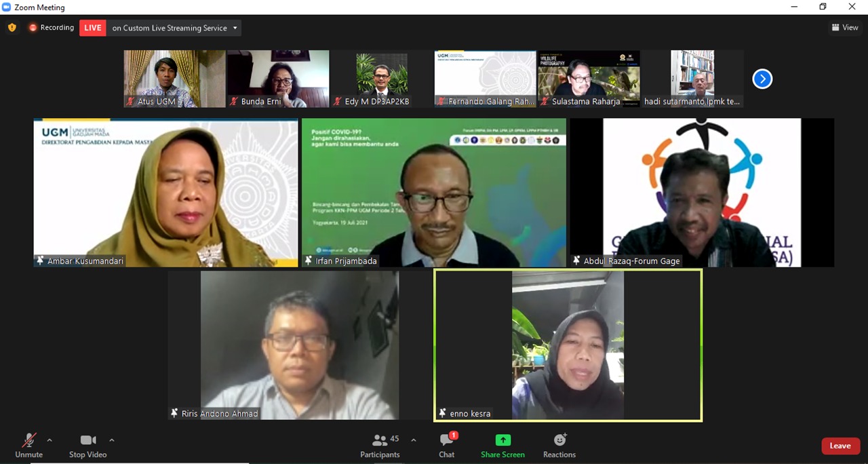Screen dimensions: 868x464
Task: Click the microphone Unmute icon
Action: [x=28, y=440]
